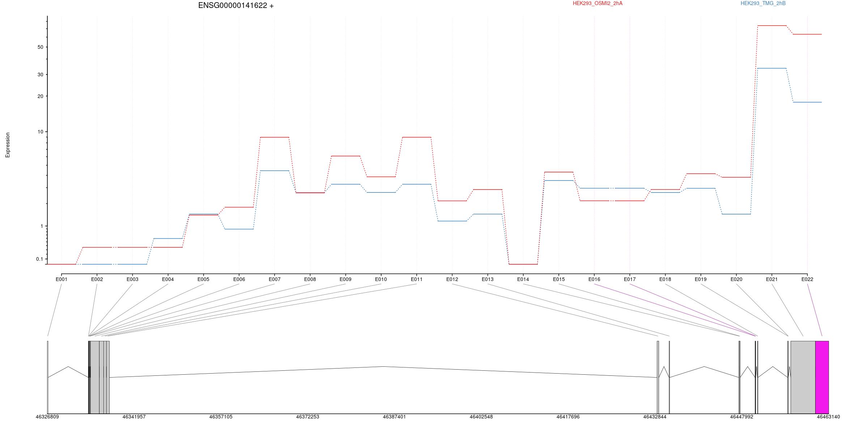Click exon label E008
The height and width of the screenshot is (434, 868).
[310, 279]
